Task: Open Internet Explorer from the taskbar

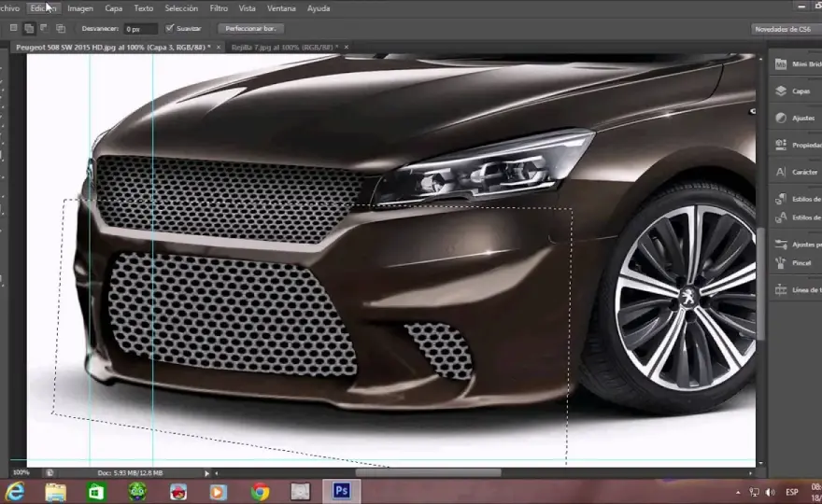Action: tap(15, 492)
